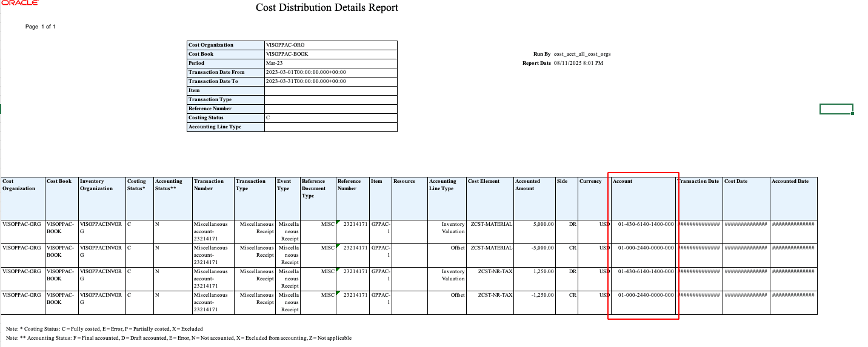This screenshot has height=347, width=868.
Task: Click the -5,000.00 accounted amount cell
Action: pyautogui.click(x=535, y=255)
